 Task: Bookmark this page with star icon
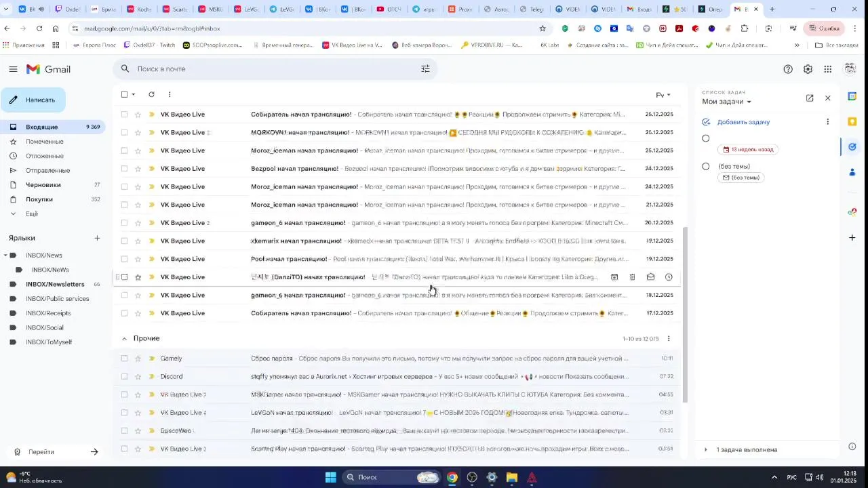[542, 28]
